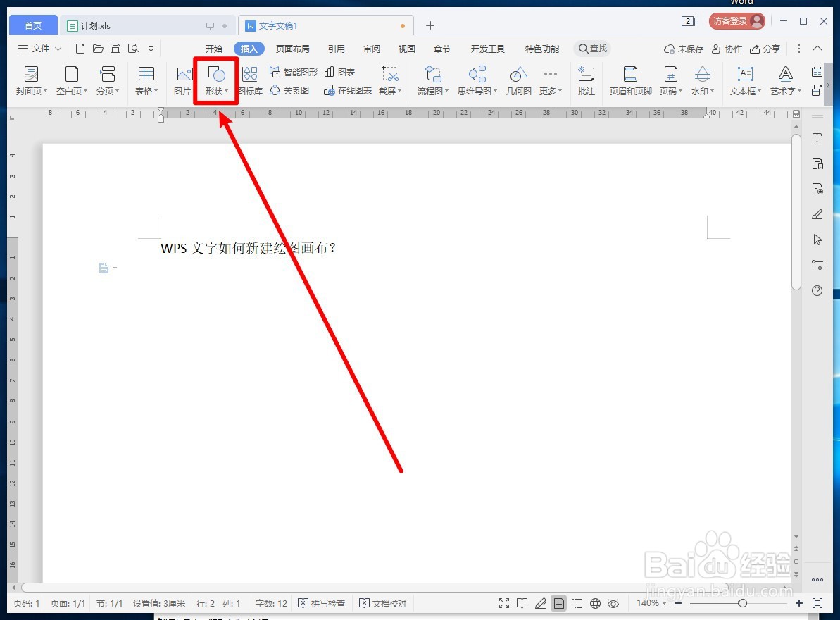Switch to web layout view
Screen dimensions: 840x620
tap(595, 603)
